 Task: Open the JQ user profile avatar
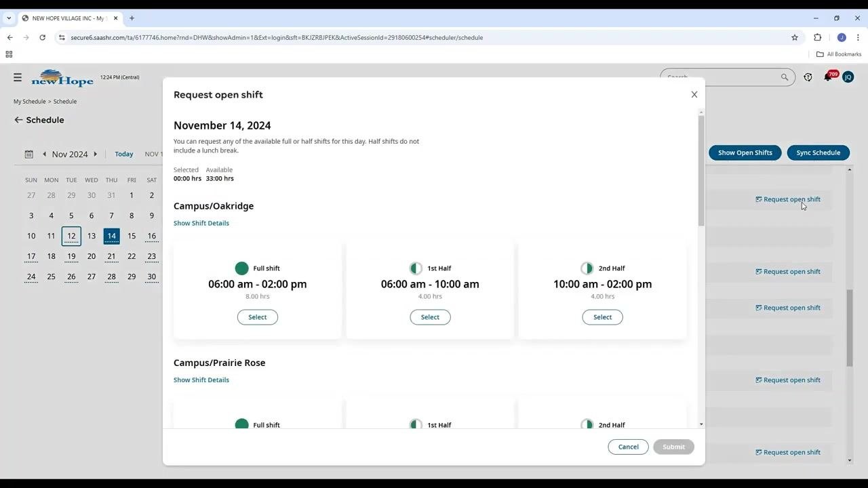pos(848,77)
